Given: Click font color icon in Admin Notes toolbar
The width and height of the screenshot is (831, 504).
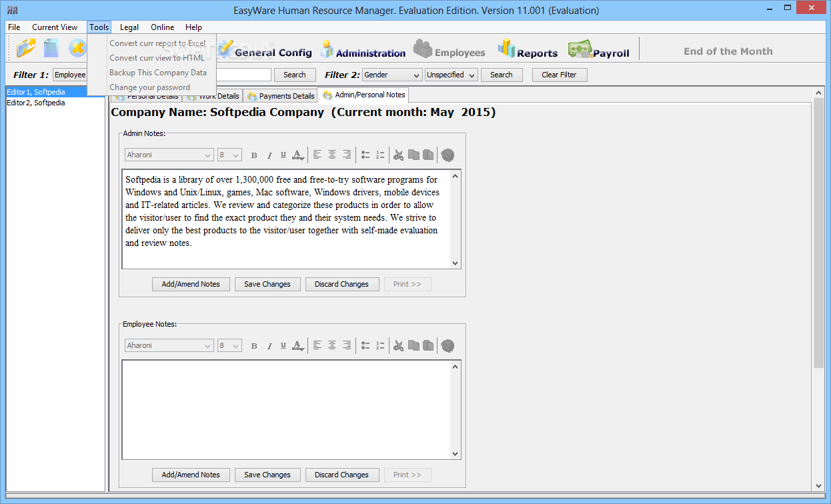Looking at the screenshot, I should point(297,155).
